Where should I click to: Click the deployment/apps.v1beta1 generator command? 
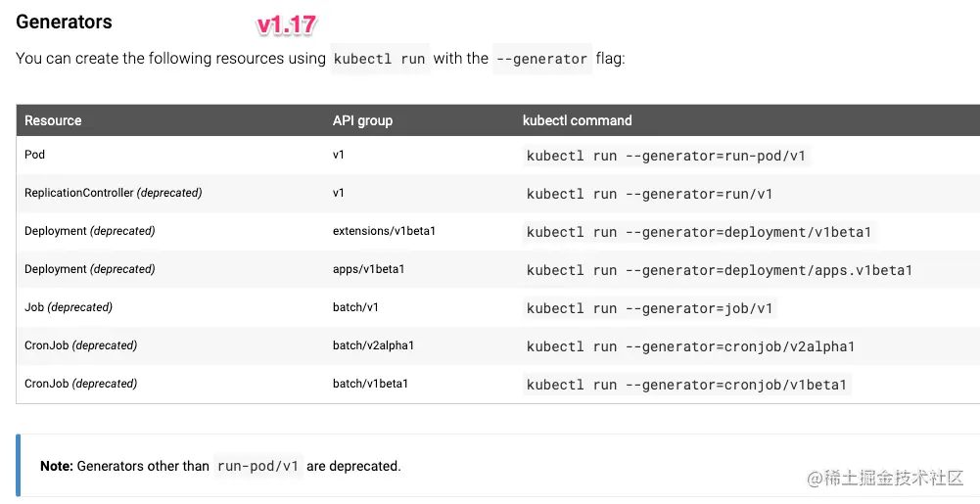pos(720,270)
